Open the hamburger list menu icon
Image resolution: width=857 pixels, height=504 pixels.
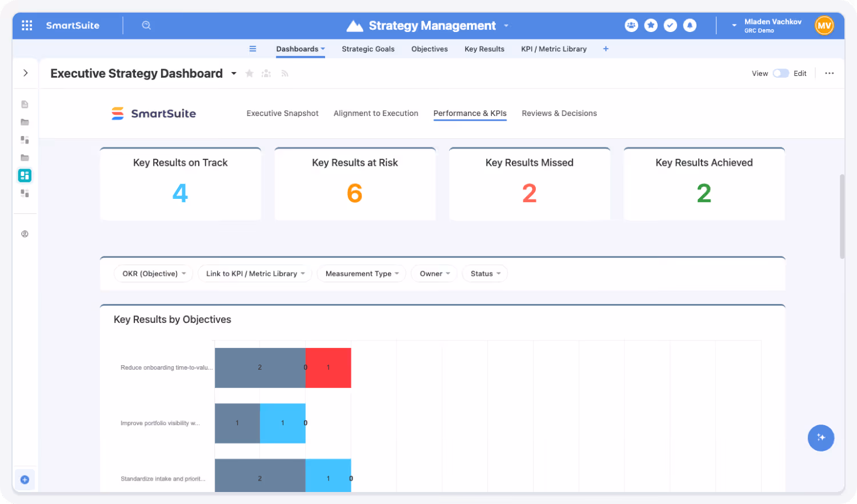[253, 49]
